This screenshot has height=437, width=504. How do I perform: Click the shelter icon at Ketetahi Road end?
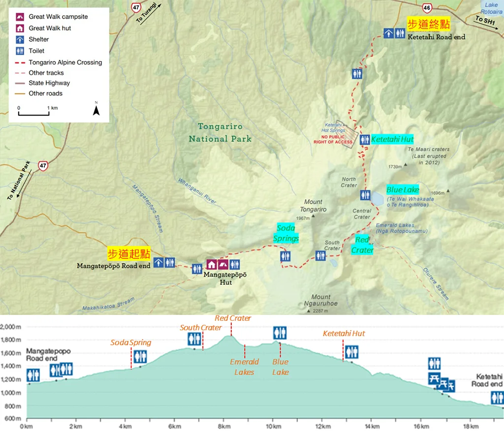click(x=389, y=33)
